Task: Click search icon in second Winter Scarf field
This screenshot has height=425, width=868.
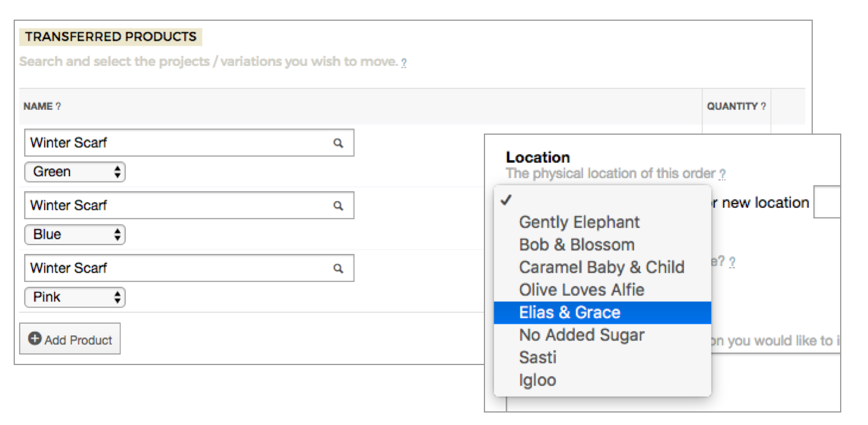Action: tap(338, 205)
